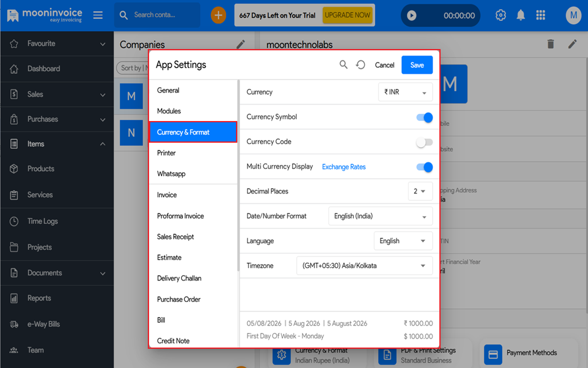Click the reset icon in App Settings

[361, 65]
